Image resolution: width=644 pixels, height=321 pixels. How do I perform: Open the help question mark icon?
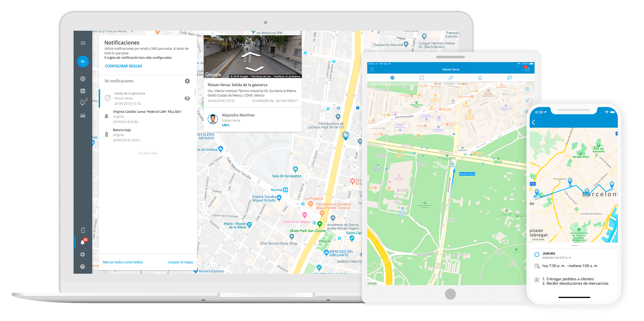(83, 267)
